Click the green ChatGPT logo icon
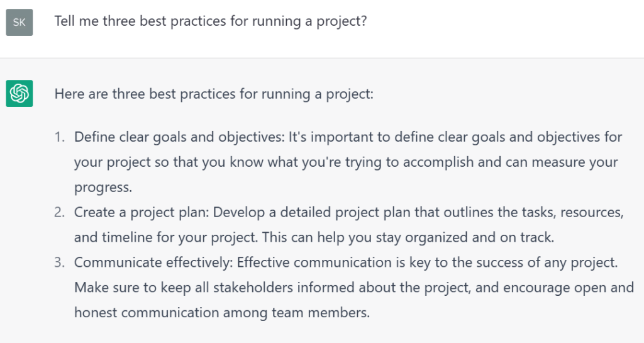This screenshot has width=644, height=343. (19, 94)
